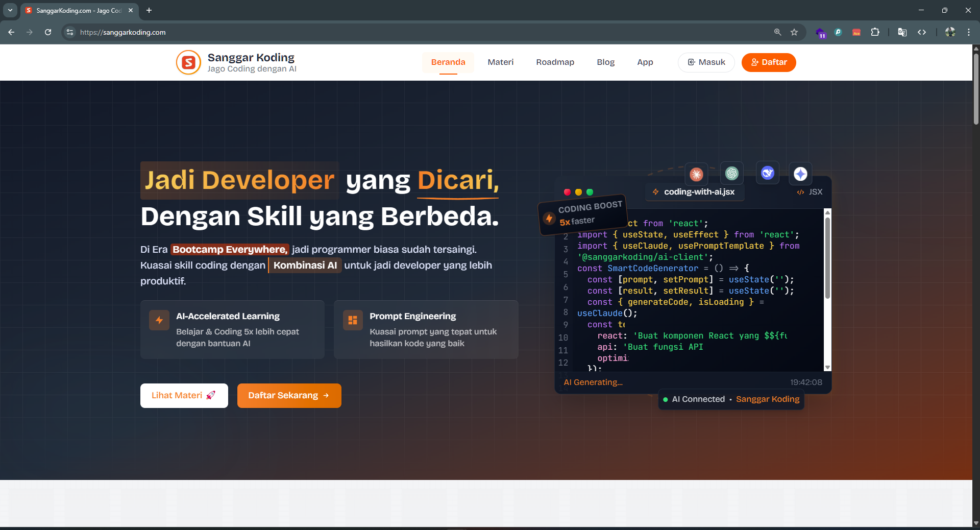Click the Sanggar Koding brand title
980x530 pixels.
(x=251, y=57)
